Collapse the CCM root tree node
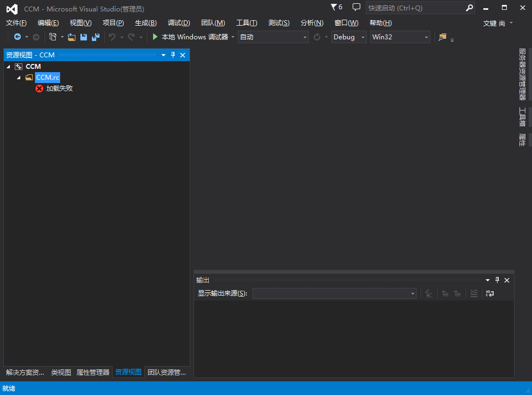Image resolution: width=532 pixels, height=395 pixels. pyautogui.click(x=8, y=67)
